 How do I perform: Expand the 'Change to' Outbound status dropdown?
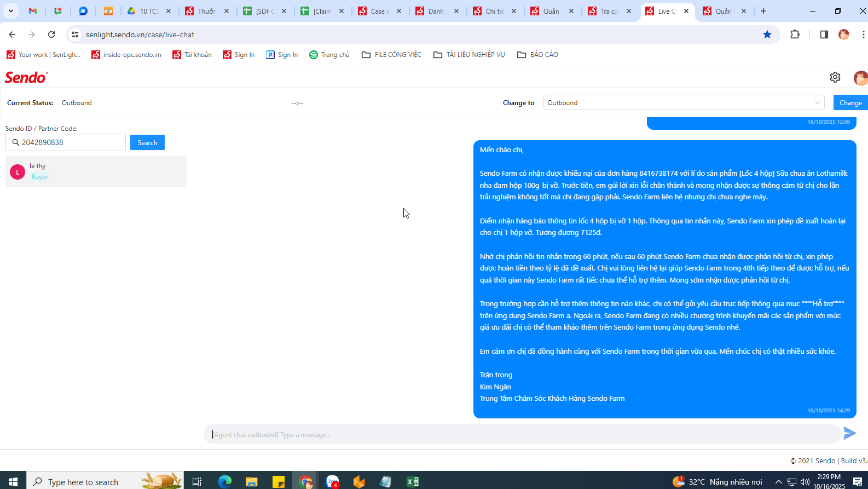point(684,103)
